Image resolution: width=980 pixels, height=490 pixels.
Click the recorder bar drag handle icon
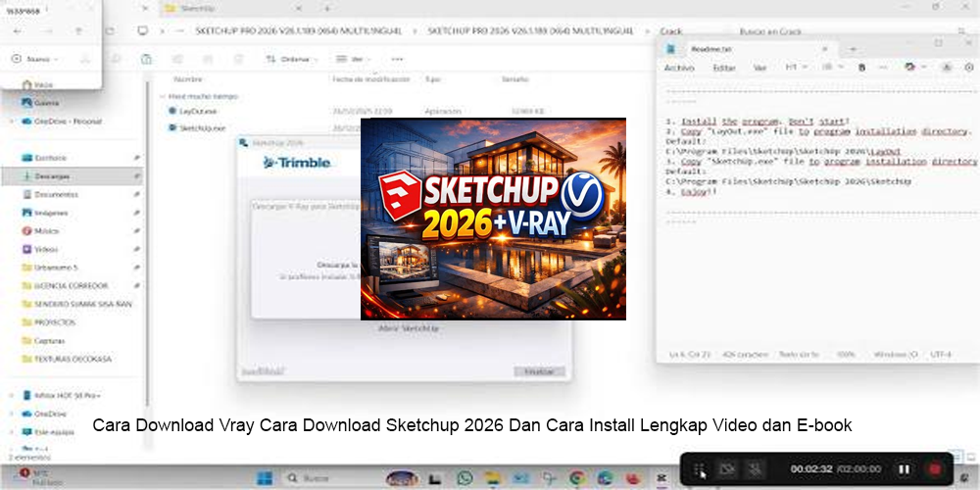(700, 469)
